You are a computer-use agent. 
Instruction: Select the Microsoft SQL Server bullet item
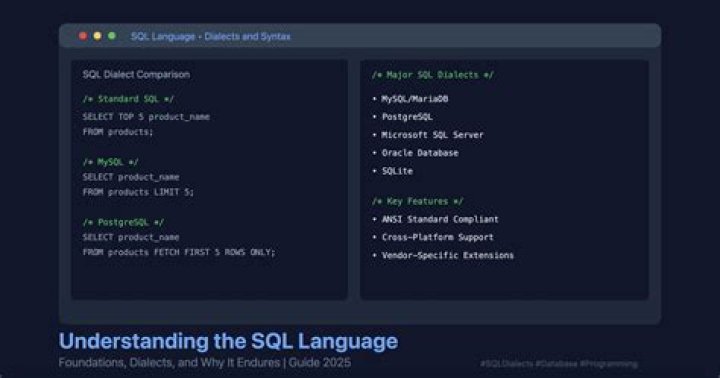pyautogui.click(x=428, y=135)
